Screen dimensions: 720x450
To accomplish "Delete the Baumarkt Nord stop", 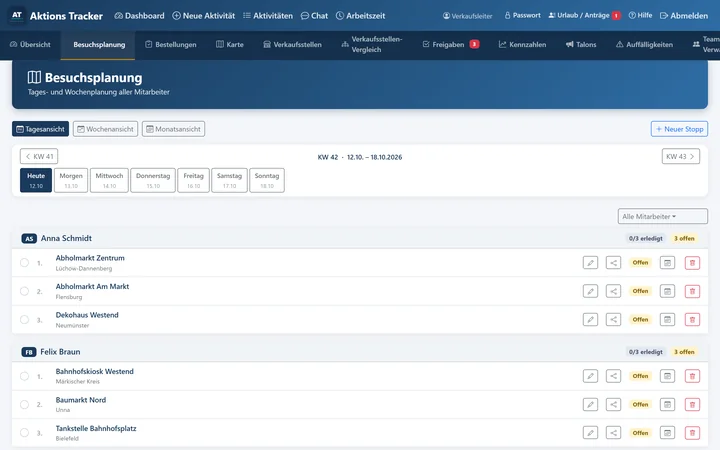I will [x=692, y=405].
